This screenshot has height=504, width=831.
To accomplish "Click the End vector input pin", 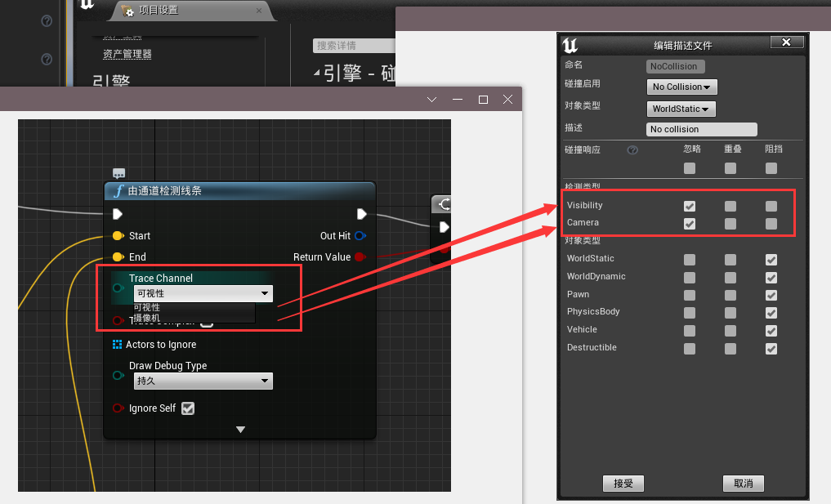I will [118, 257].
